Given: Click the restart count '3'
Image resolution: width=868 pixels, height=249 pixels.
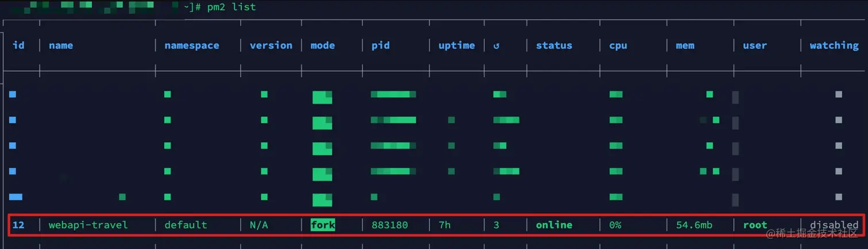Looking at the screenshot, I should (496, 225).
